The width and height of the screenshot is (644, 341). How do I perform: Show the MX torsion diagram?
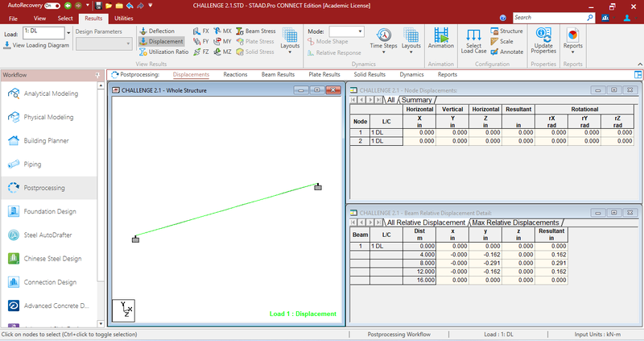click(223, 31)
